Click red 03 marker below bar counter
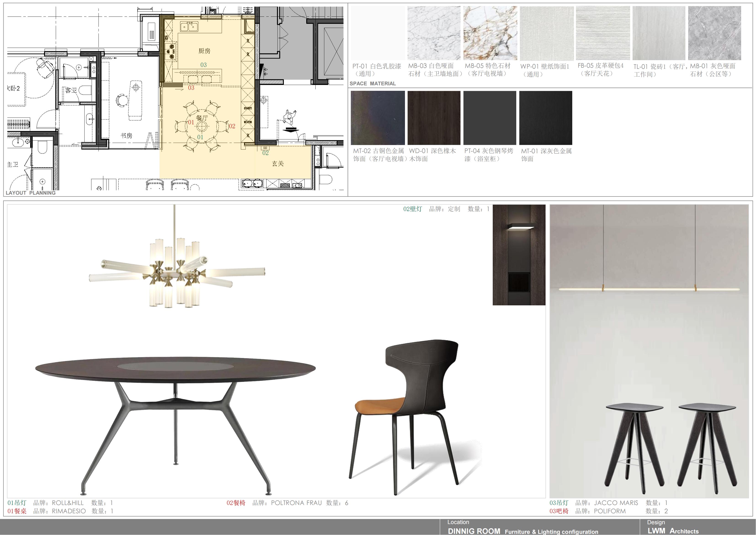Viewport: 756px width, 535px height. 191,88
